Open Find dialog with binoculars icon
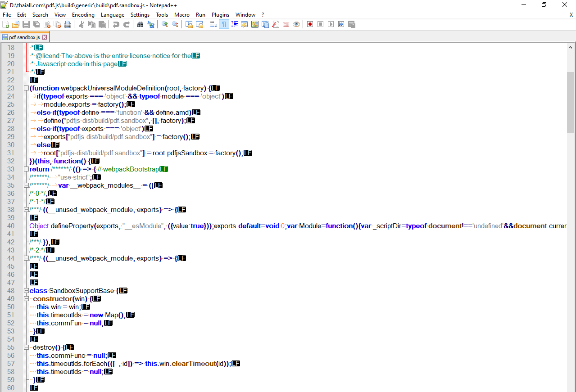Viewport: 576px width, 392px height. tap(140, 24)
